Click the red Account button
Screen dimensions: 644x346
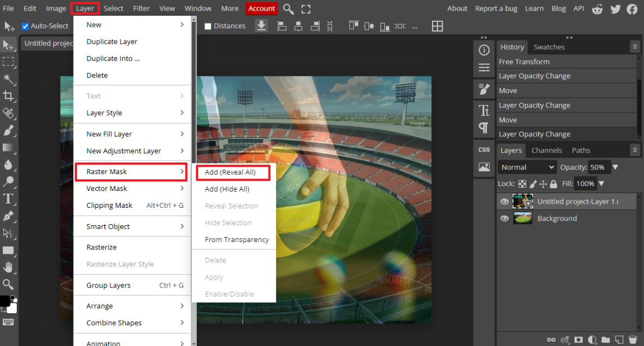pos(261,8)
